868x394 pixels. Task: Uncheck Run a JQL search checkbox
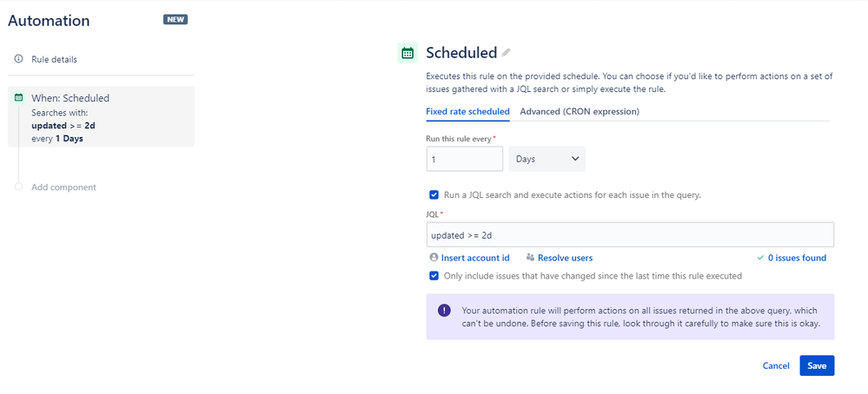434,194
